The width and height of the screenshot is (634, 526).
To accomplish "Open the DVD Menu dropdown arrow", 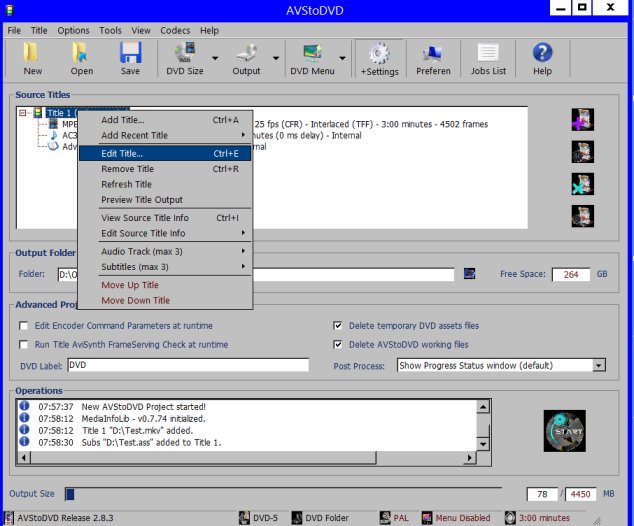I will coord(342,58).
